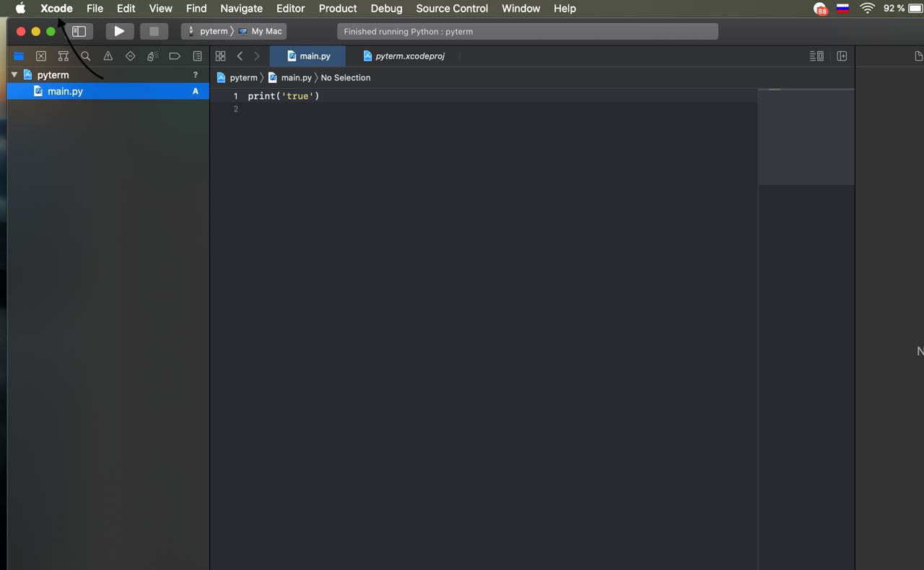Open the Xcode menu

[56, 8]
